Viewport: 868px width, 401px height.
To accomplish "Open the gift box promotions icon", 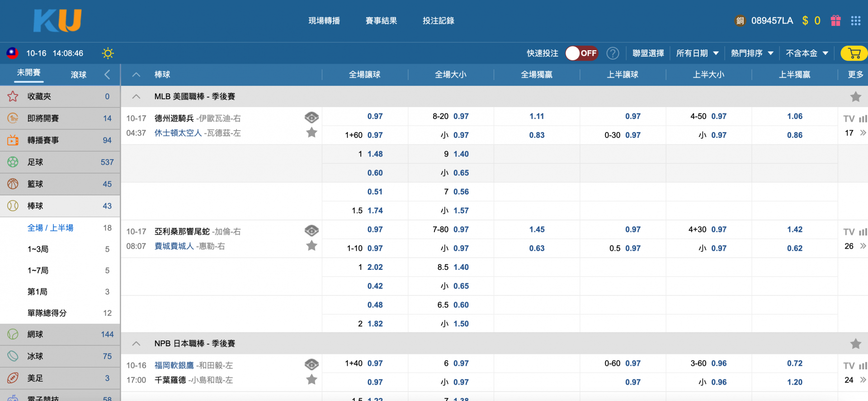I will pyautogui.click(x=835, y=21).
